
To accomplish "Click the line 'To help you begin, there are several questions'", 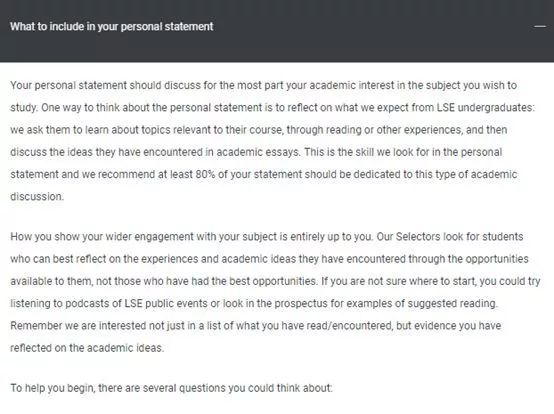I will coord(171,388).
